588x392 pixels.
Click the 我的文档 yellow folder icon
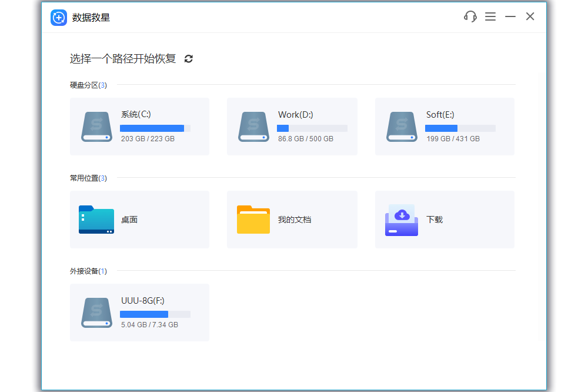click(x=253, y=220)
